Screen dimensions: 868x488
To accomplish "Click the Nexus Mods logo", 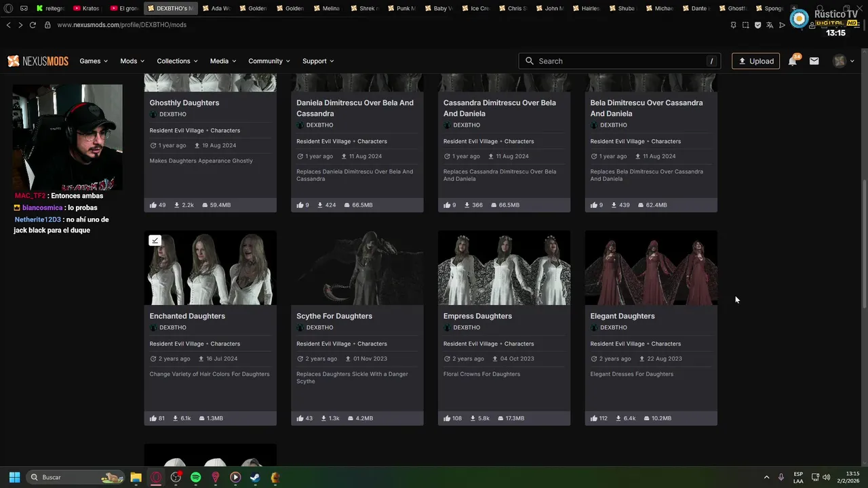I will [x=38, y=61].
